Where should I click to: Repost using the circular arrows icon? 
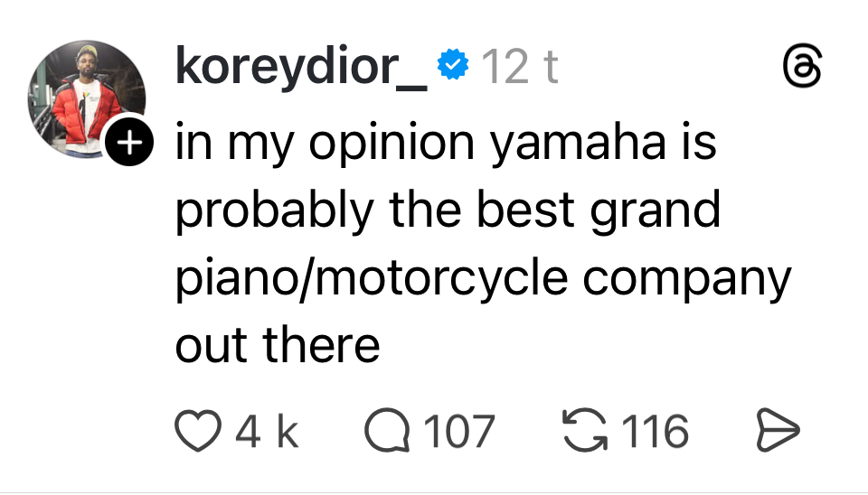(x=585, y=431)
